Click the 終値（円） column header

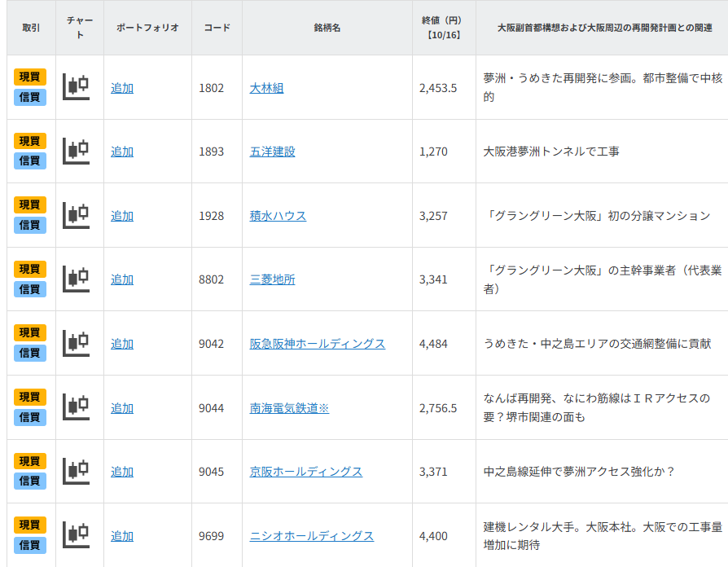click(442, 28)
